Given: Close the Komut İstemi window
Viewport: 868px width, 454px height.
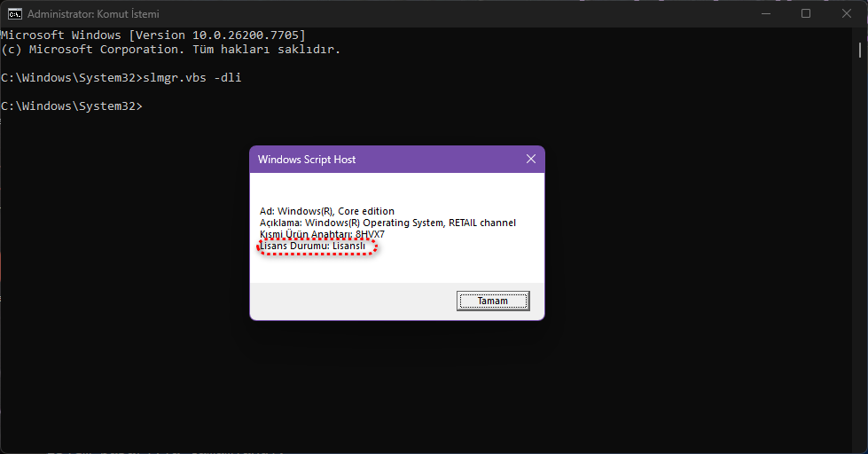Looking at the screenshot, I should click(x=847, y=13).
